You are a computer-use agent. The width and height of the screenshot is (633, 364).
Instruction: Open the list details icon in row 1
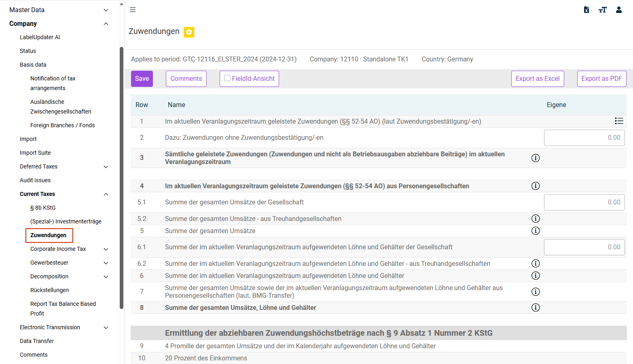pos(619,121)
